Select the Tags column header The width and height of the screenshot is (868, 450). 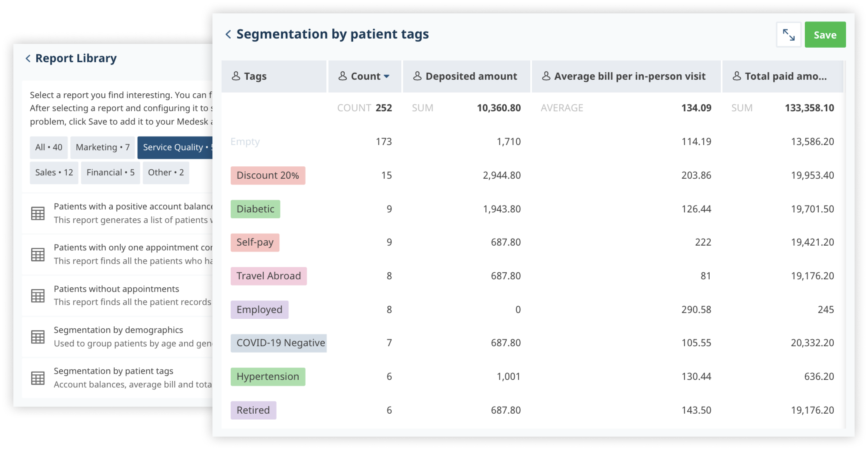click(274, 77)
